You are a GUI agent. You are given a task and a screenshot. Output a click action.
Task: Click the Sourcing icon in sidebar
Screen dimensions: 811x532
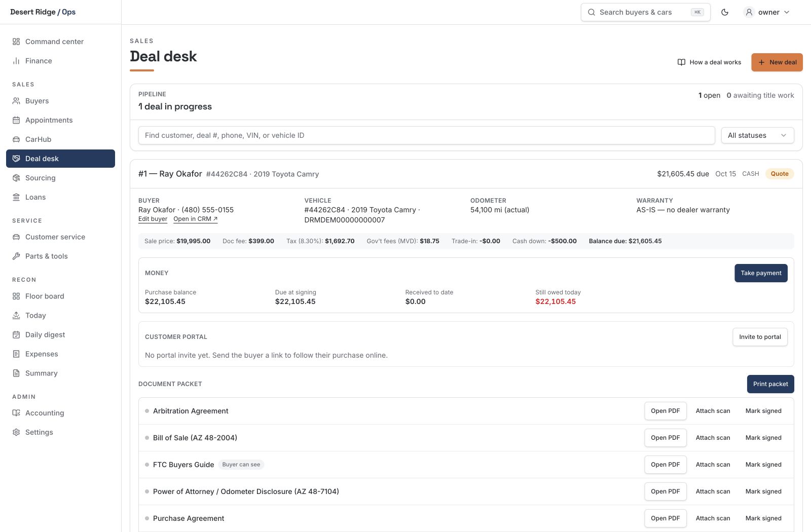click(x=16, y=178)
